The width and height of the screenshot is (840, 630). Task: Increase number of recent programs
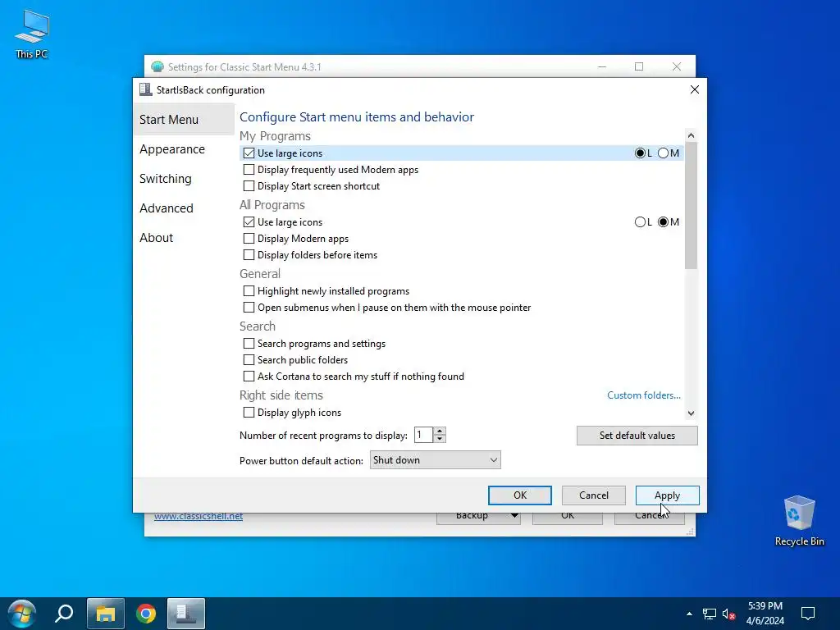(440, 431)
